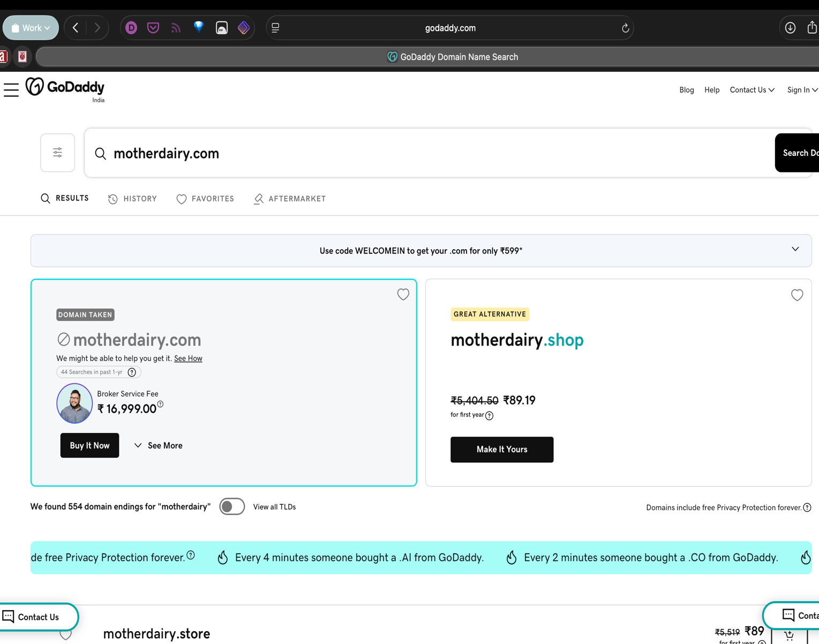
Task: Reload the page with the refresh icon
Action: pos(625,28)
